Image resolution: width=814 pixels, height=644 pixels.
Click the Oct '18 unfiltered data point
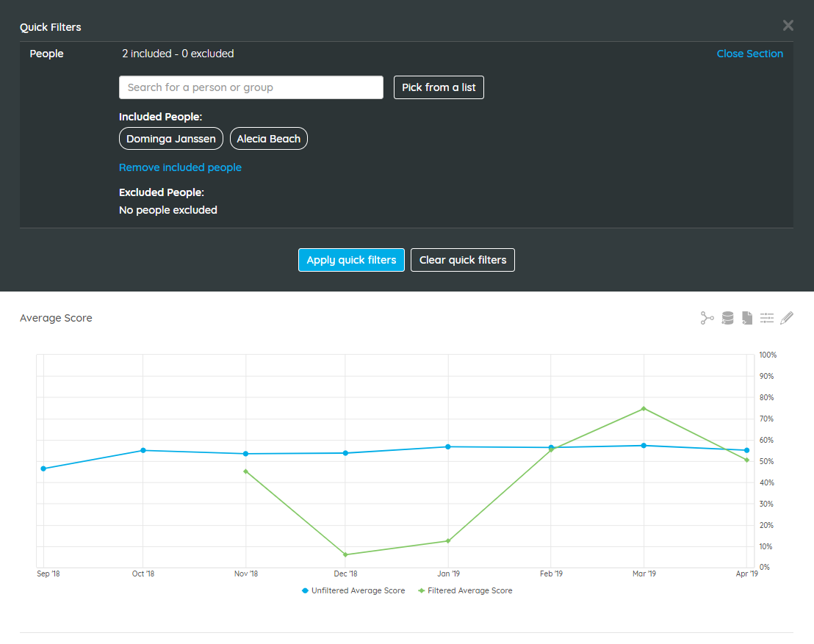coord(143,450)
